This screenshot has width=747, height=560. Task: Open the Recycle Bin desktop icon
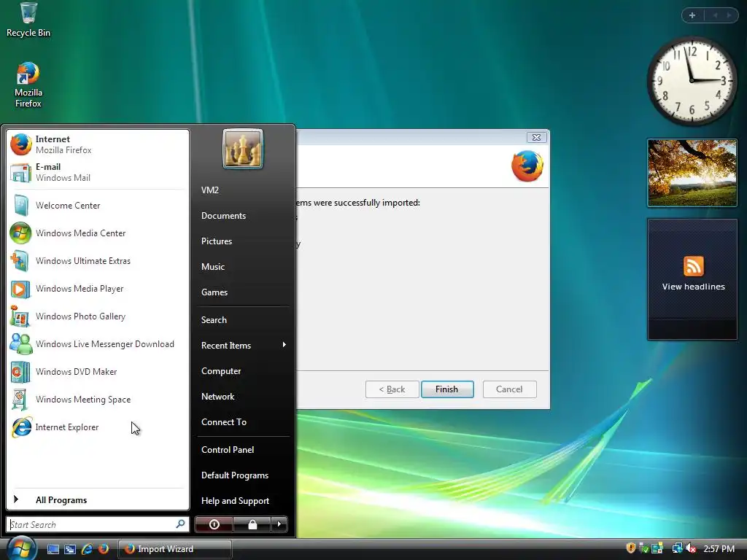pyautogui.click(x=28, y=20)
